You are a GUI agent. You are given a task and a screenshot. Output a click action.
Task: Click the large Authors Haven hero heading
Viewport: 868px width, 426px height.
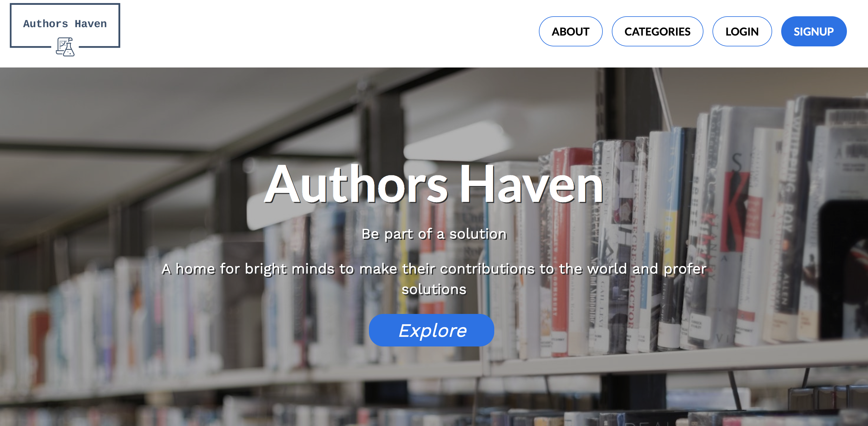pos(434,183)
